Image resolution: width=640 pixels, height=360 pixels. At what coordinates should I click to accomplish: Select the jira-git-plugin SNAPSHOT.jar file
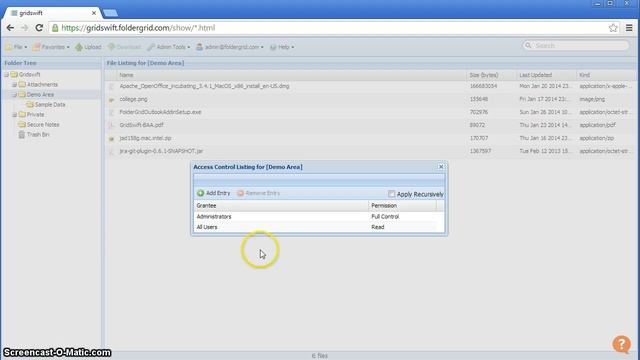[x=161, y=151]
